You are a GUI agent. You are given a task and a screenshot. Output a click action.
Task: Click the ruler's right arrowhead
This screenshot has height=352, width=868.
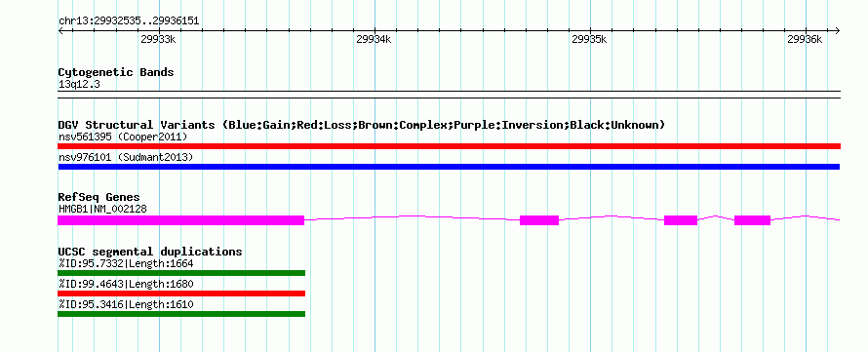coord(837,31)
